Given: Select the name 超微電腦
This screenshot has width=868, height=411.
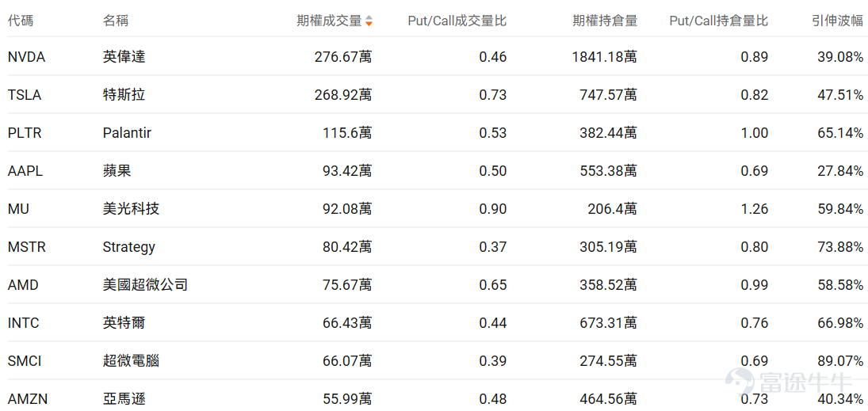Looking at the screenshot, I should point(132,360).
